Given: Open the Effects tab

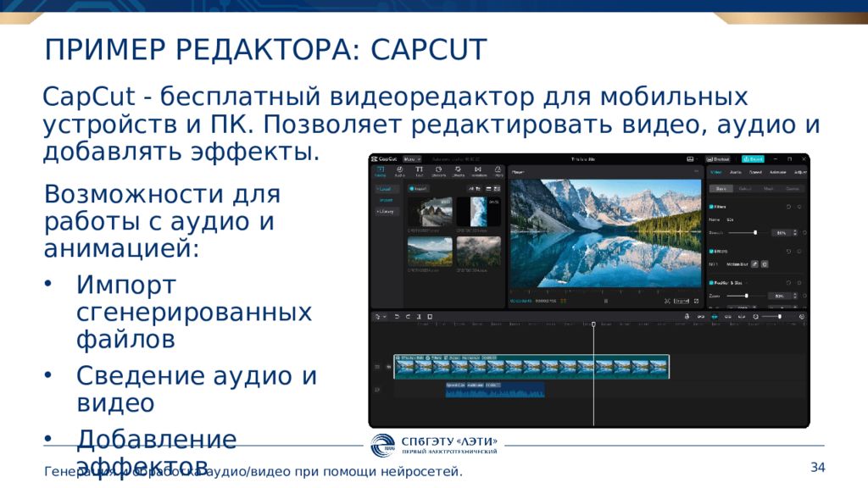Looking at the screenshot, I should tap(459, 171).
